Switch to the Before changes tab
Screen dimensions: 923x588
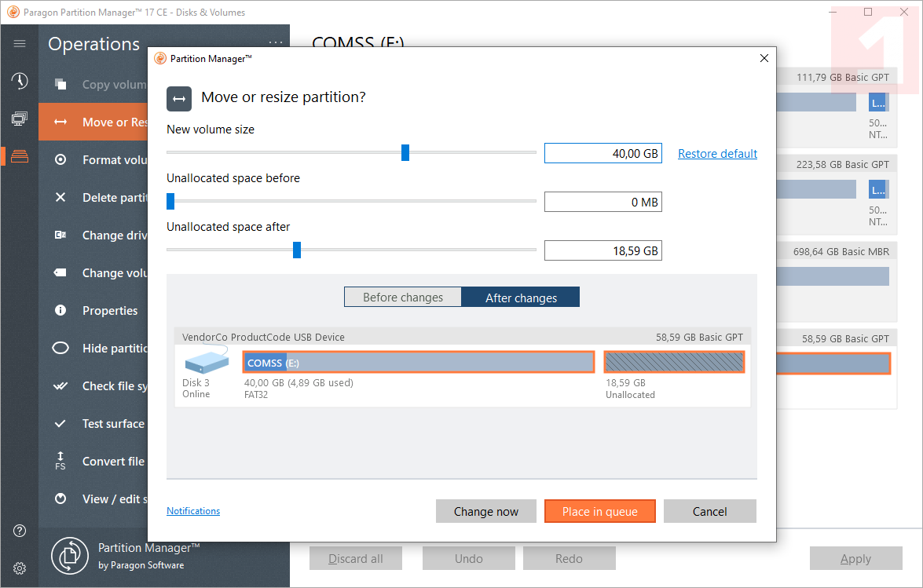(403, 297)
